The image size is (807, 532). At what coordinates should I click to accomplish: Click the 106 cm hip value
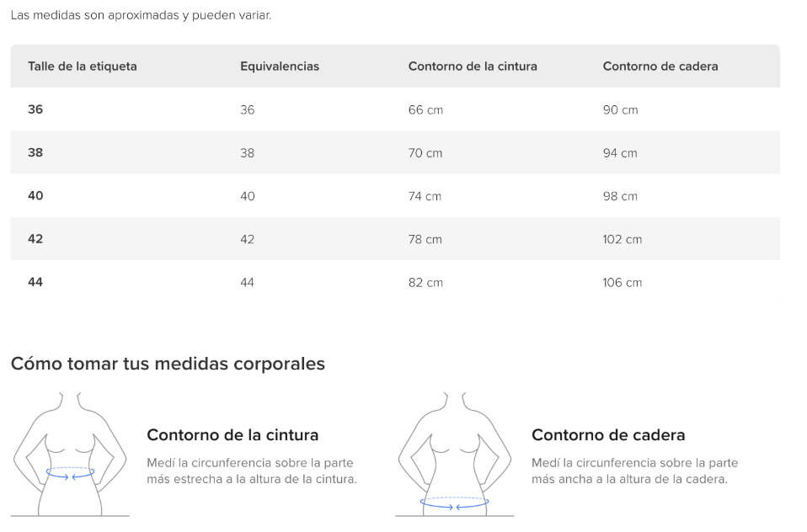coord(623,283)
